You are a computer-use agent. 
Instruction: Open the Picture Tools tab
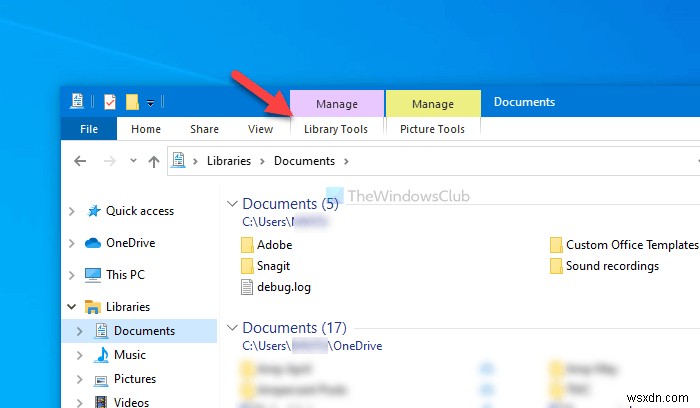tap(432, 129)
